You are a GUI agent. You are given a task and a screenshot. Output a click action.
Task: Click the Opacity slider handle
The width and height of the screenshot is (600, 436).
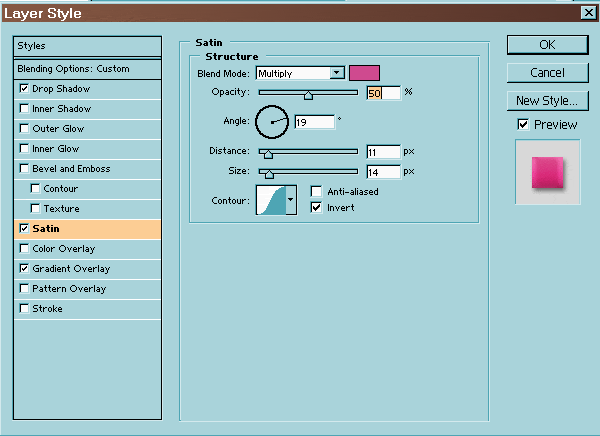pyautogui.click(x=308, y=95)
